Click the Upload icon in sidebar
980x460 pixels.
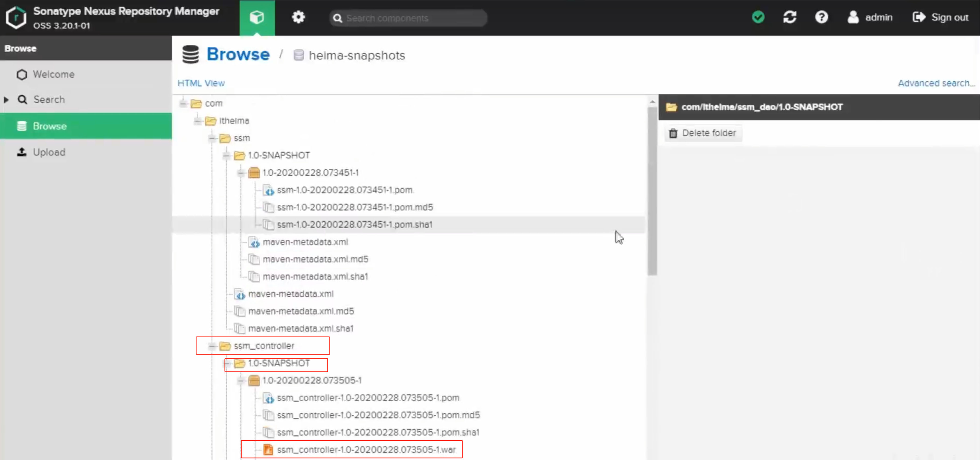tap(22, 152)
